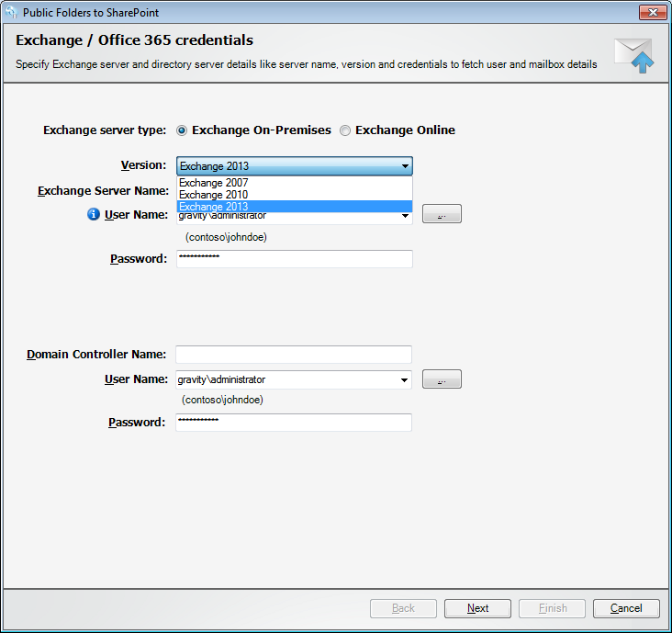Focus the domain controller Password field
This screenshot has width=672, height=633.
294,423
